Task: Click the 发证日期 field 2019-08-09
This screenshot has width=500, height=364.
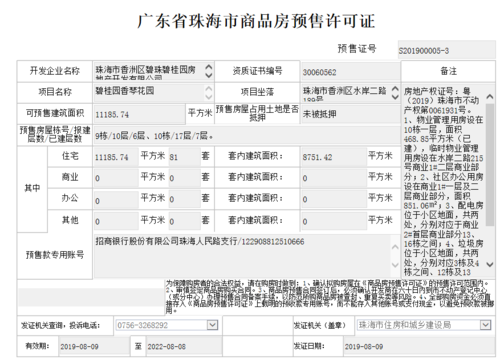Action: 419,346
